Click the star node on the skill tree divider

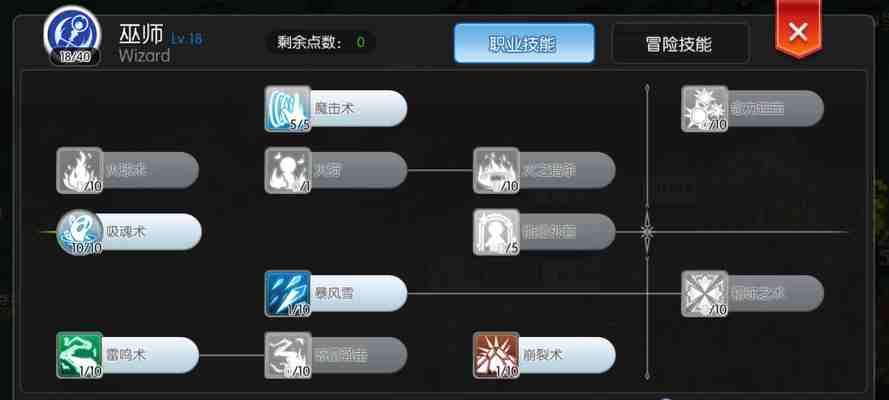647,232
